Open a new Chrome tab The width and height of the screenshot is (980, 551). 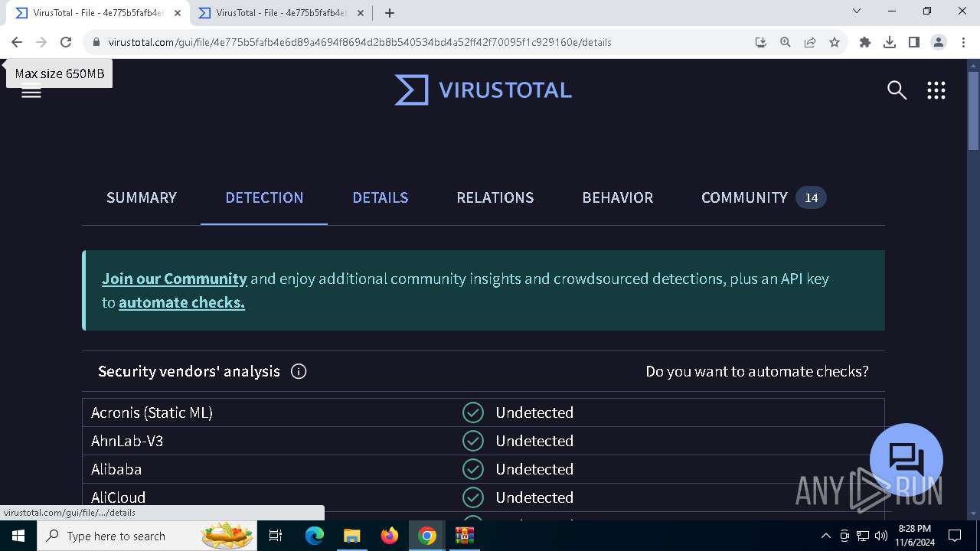tap(390, 13)
